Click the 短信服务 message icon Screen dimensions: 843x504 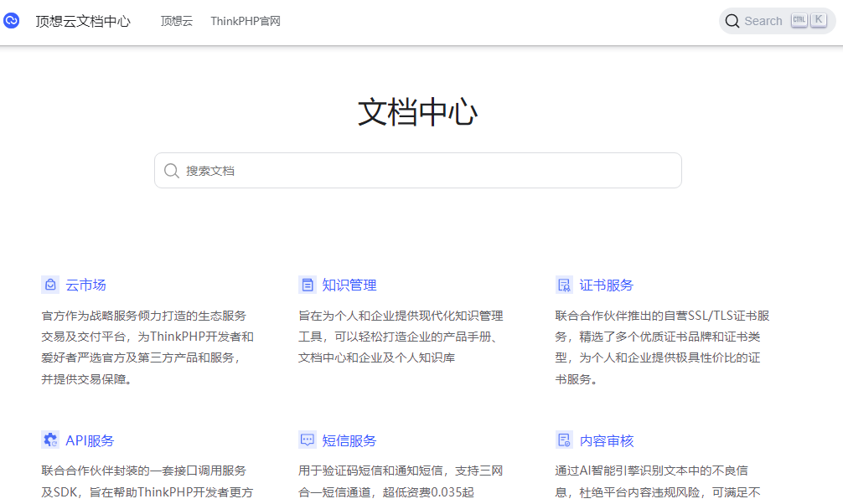[x=307, y=440]
